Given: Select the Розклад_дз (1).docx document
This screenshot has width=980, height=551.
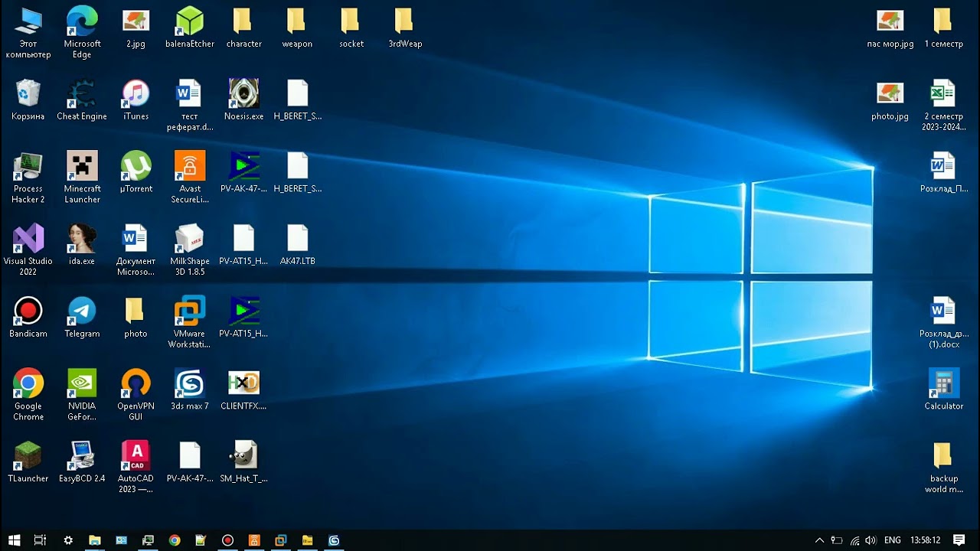Looking at the screenshot, I should pos(943,322).
